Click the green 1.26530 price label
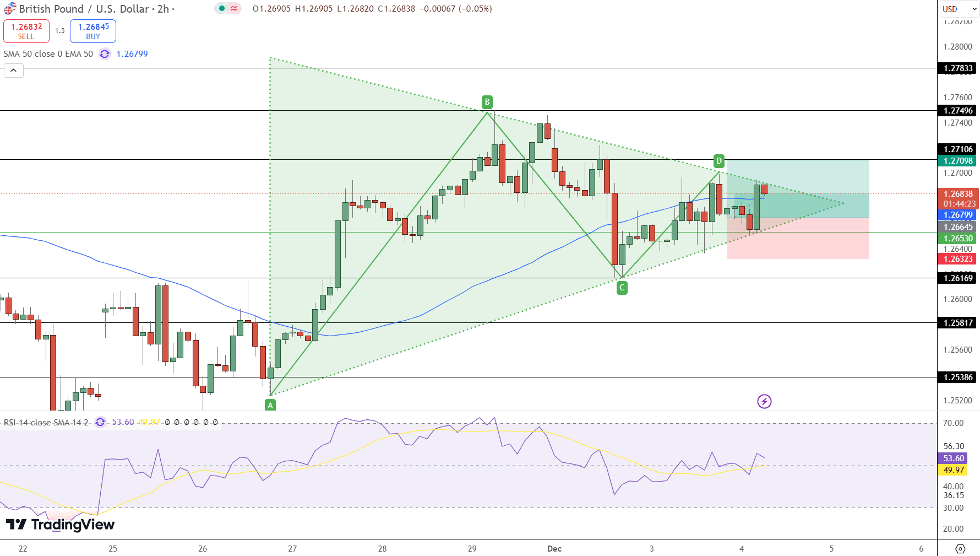 coord(958,239)
